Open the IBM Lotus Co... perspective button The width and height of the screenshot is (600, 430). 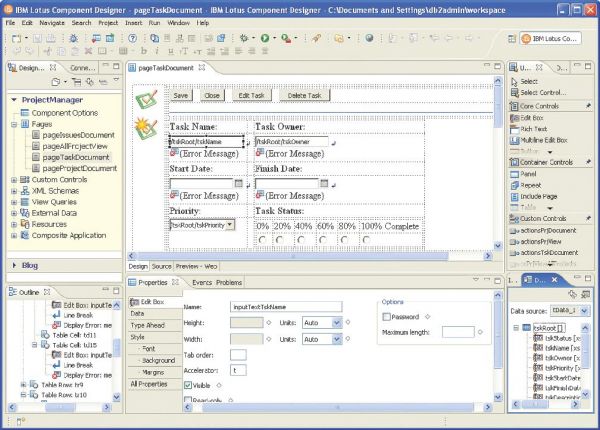click(550, 39)
